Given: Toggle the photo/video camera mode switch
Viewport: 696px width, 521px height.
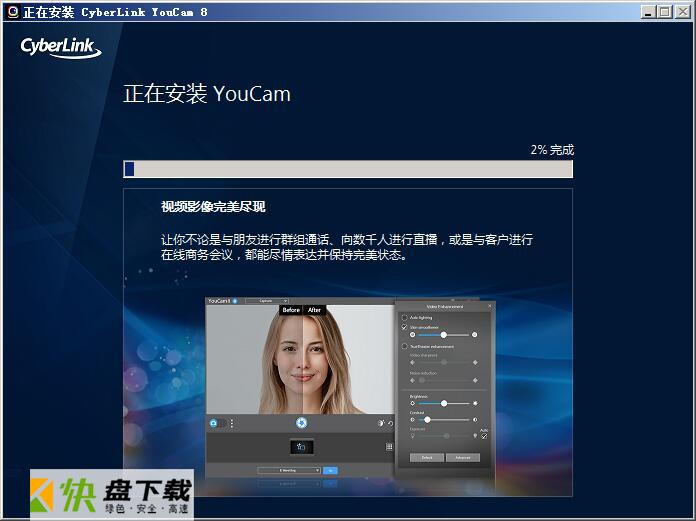Looking at the screenshot, I should click(x=218, y=423).
